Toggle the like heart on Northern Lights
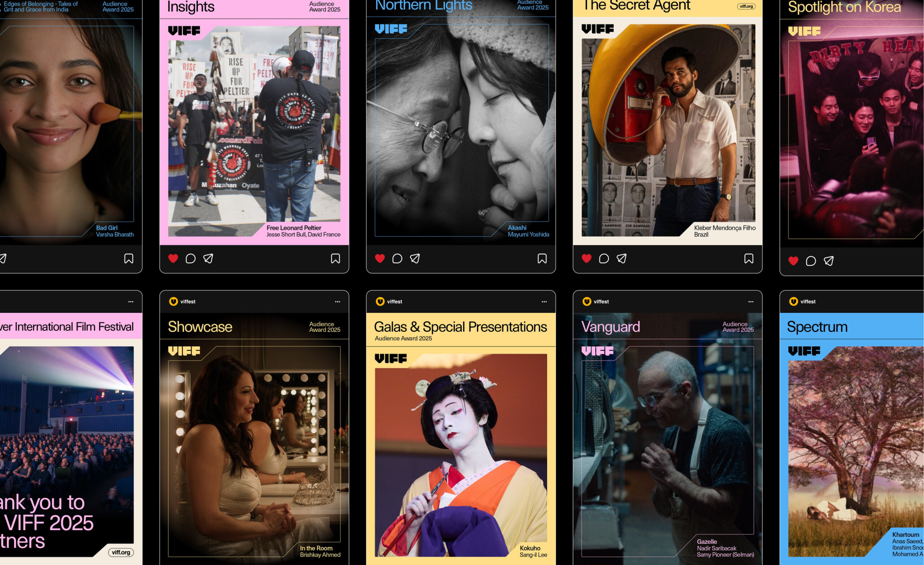The image size is (924, 565). [379, 258]
